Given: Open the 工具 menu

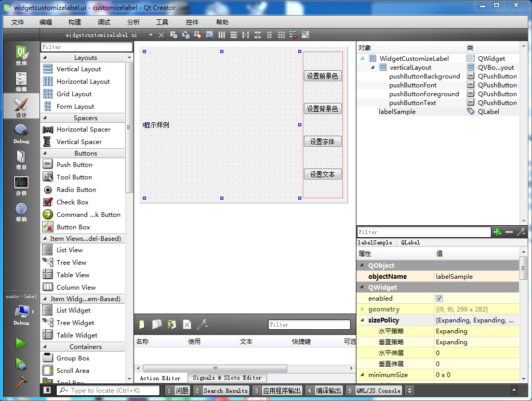Looking at the screenshot, I should pyautogui.click(x=163, y=22).
